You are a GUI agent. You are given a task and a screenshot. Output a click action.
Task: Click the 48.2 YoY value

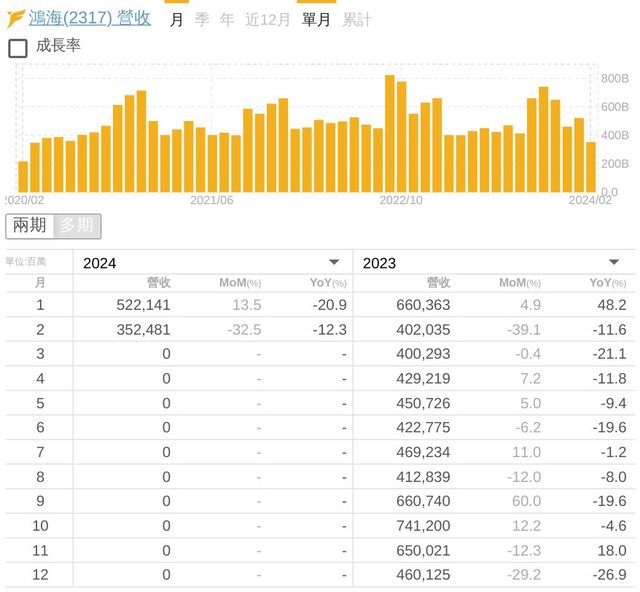pos(612,305)
